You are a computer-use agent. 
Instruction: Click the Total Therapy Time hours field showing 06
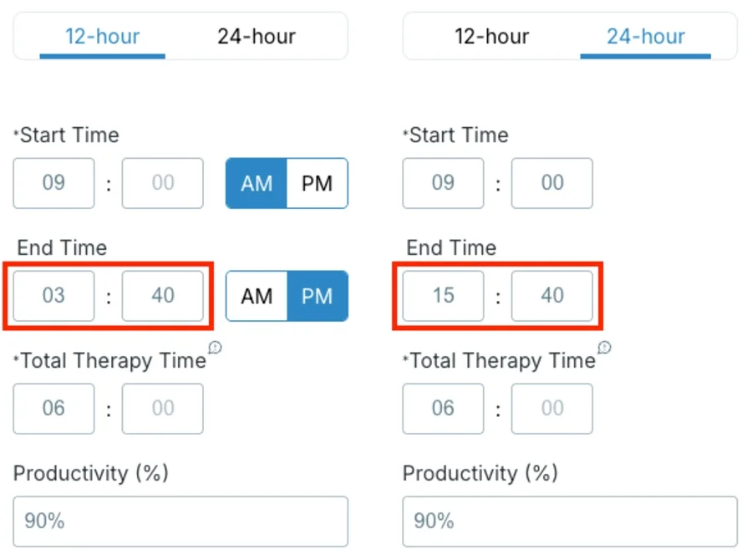pyautogui.click(x=53, y=409)
